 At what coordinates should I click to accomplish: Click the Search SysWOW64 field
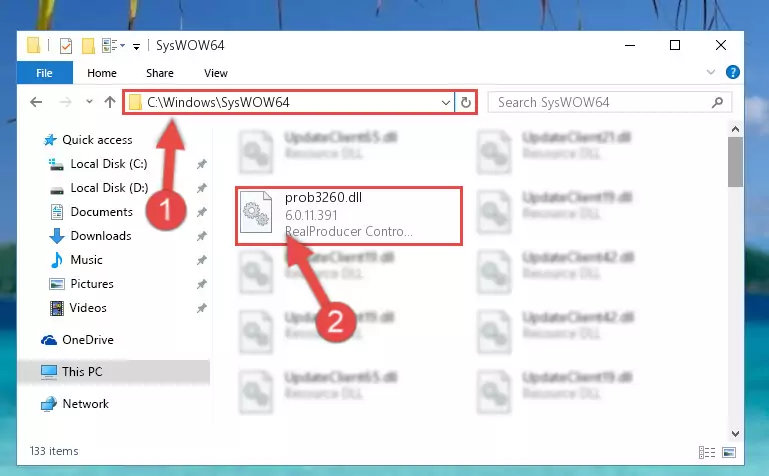(x=610, y=102)
